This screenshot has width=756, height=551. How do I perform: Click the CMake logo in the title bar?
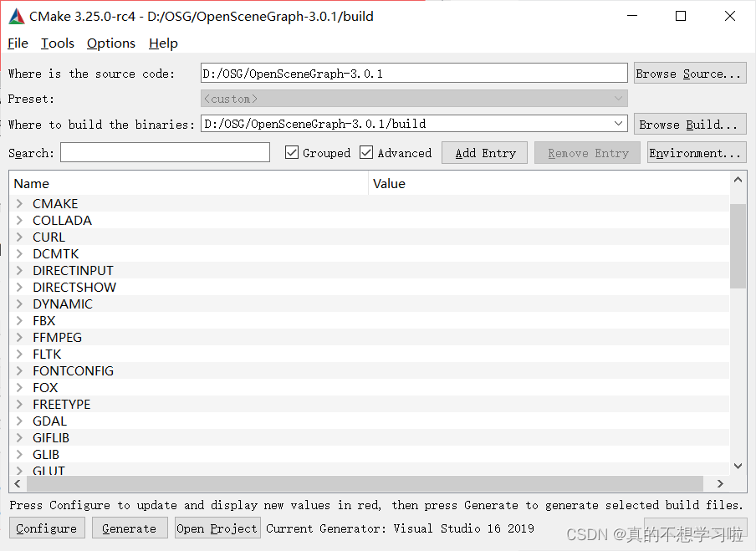tap(16, 15)
